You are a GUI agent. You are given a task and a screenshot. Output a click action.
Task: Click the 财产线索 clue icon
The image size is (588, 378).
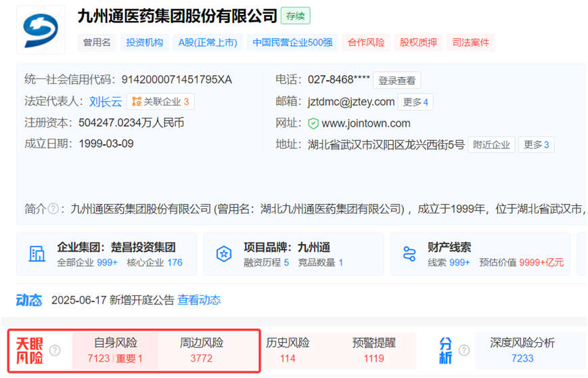coord(409,254)
